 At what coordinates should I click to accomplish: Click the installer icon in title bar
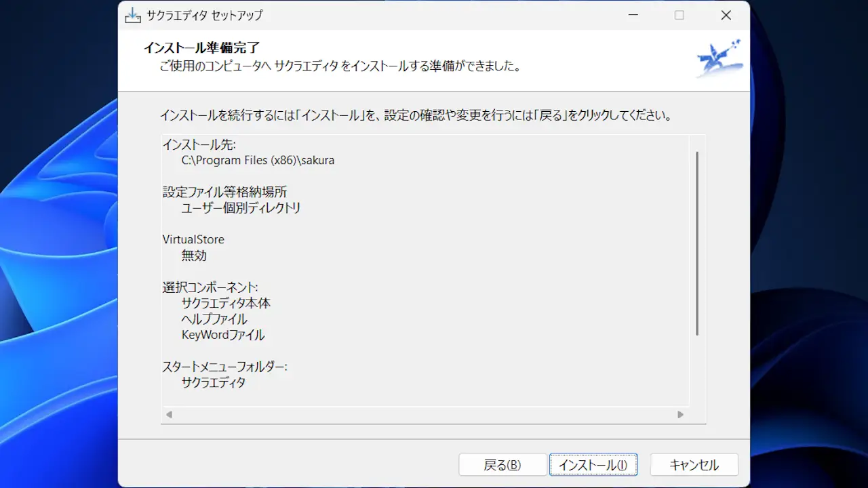[134, 15]
